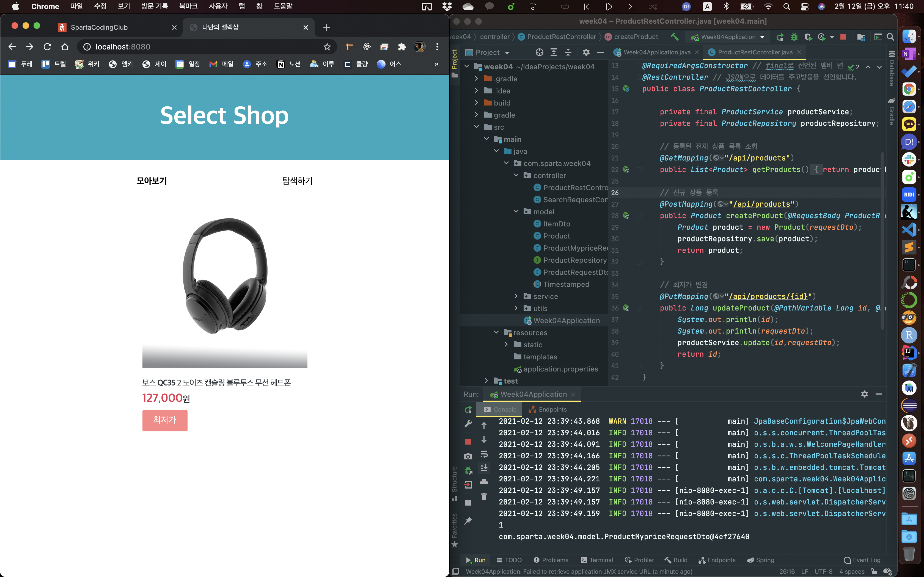This screenshot has width=924, height=577.
Task: Click the locate in project crosshair icon
Action: pyautogui.click(x=539, y=52)
